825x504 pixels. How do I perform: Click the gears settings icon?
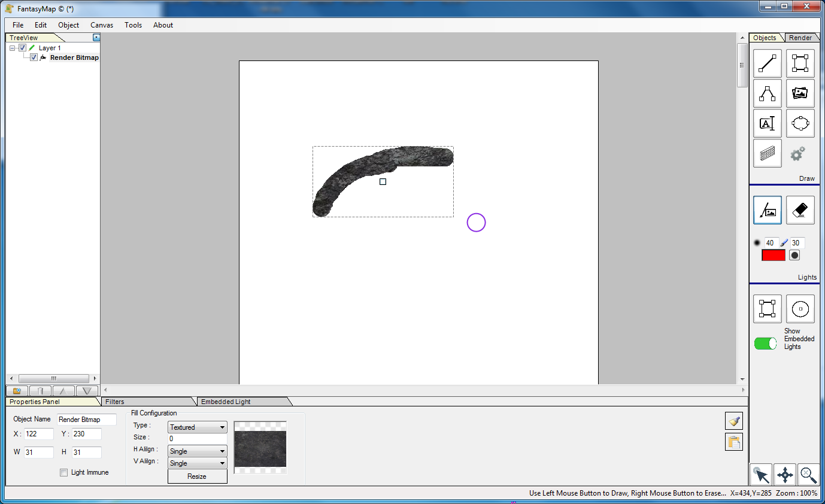click(x=798, y=154)
